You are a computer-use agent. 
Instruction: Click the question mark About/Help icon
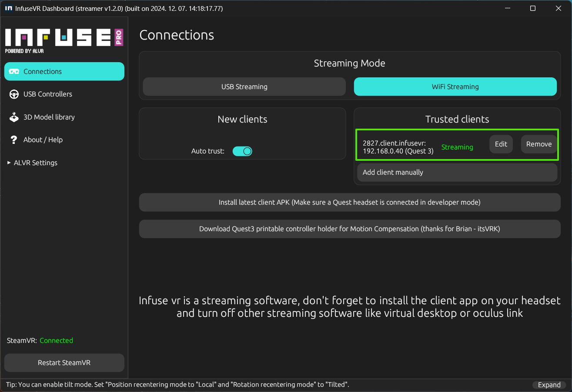coord(13,140)
